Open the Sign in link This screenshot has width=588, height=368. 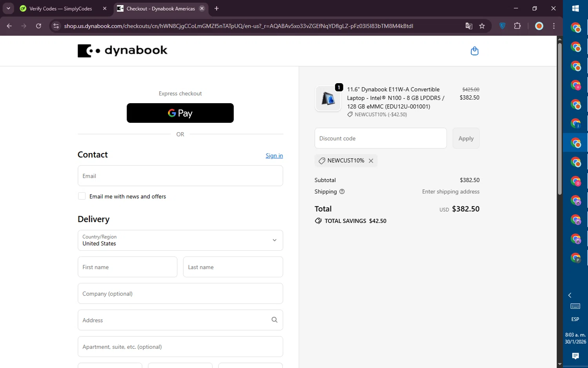click(274, 156)
